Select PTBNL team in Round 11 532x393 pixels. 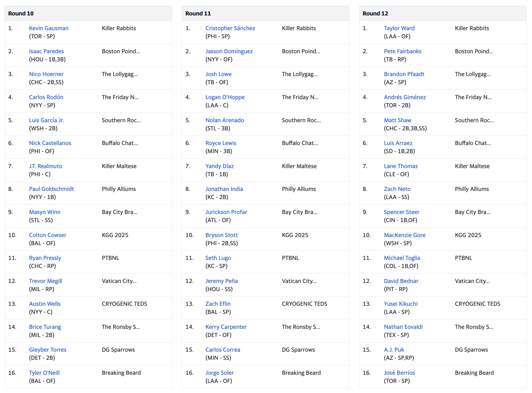coord(290,258)
